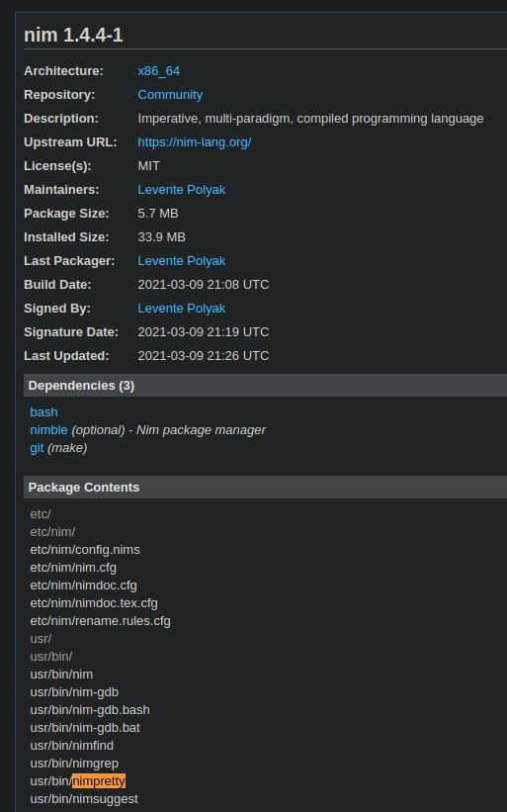
Task: Open the bash dependency link
Action: (43, 412)
